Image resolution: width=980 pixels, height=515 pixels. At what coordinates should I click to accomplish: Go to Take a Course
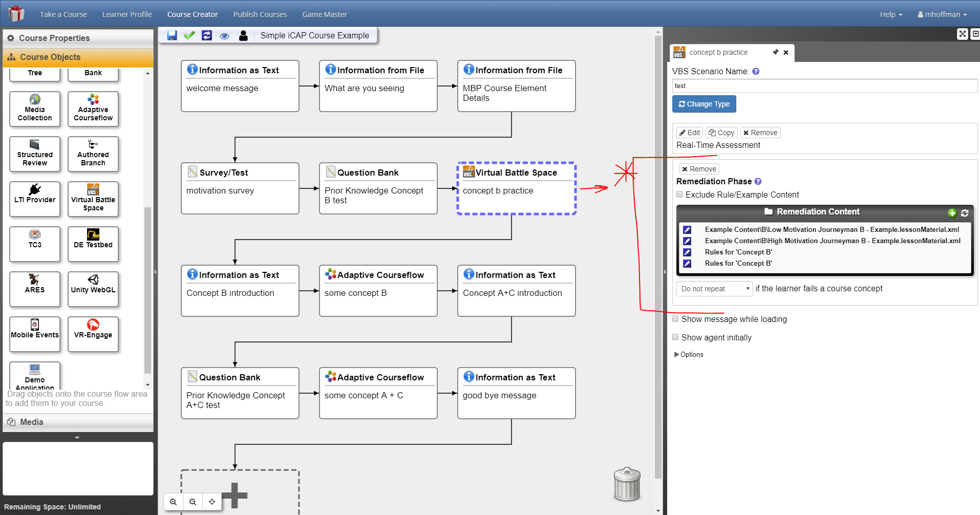[63, 14]
